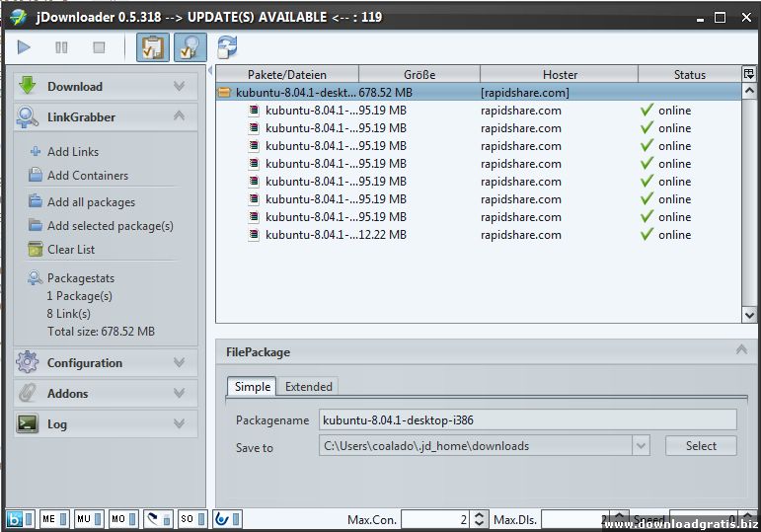Click the jDownloader title bar logo
Screen dimensions: 761x532
coord(19,18)
